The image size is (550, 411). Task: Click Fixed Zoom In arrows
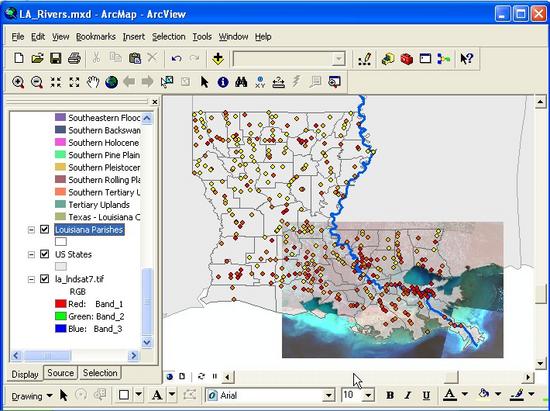tap(56, 82)
